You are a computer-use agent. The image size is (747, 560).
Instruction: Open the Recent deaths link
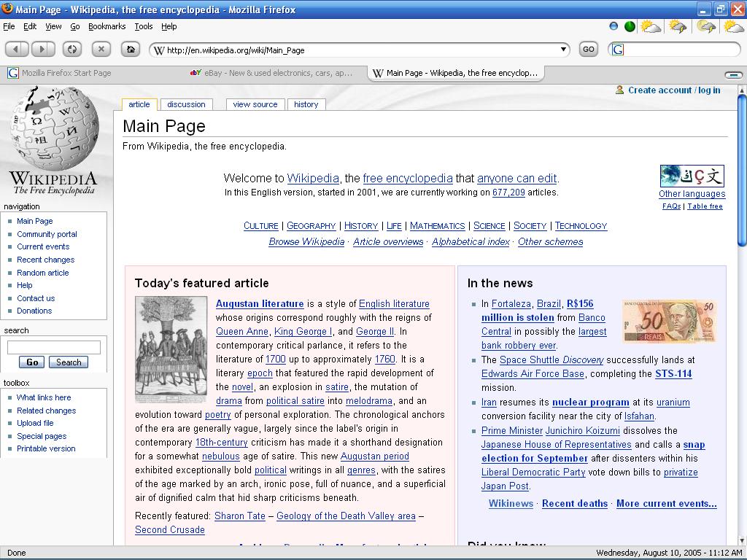click(575, 503)
